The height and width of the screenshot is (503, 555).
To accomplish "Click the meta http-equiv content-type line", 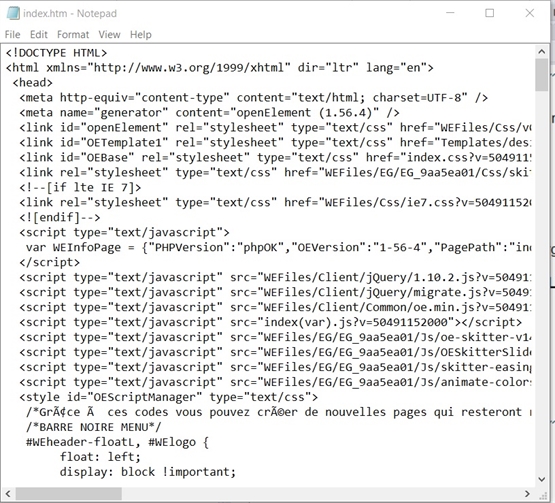I will tap(253, 98).
